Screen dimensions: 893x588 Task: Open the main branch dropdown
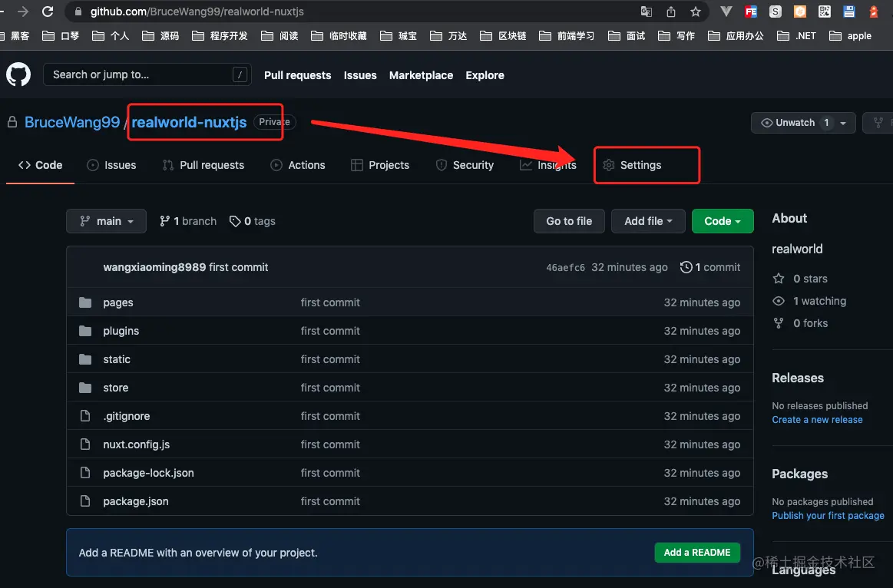pos(106,221)
